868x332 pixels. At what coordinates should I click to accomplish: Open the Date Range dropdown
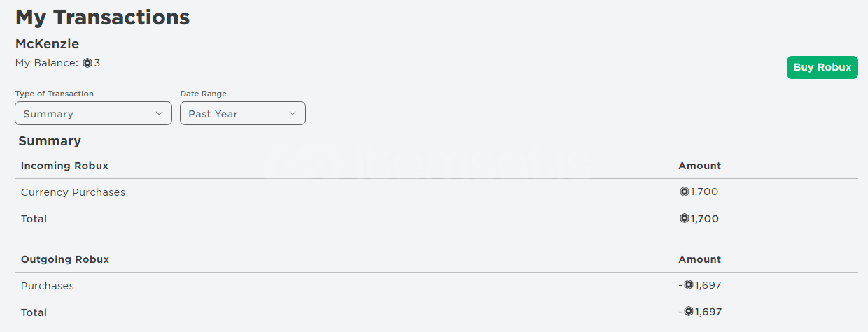pos(242,113)
